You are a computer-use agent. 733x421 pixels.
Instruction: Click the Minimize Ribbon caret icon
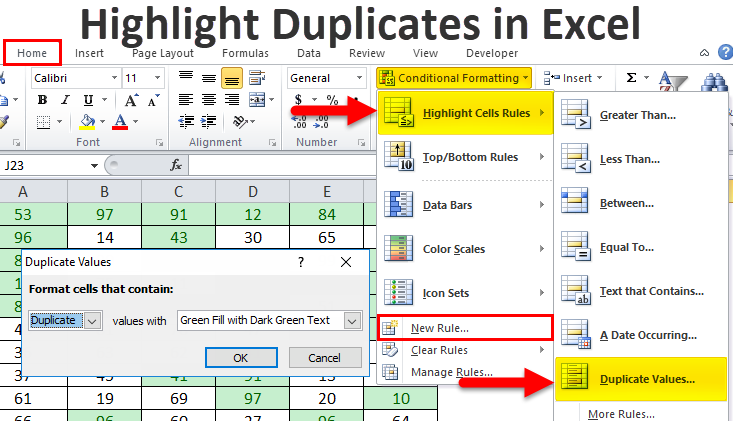(x=704, y=53)
